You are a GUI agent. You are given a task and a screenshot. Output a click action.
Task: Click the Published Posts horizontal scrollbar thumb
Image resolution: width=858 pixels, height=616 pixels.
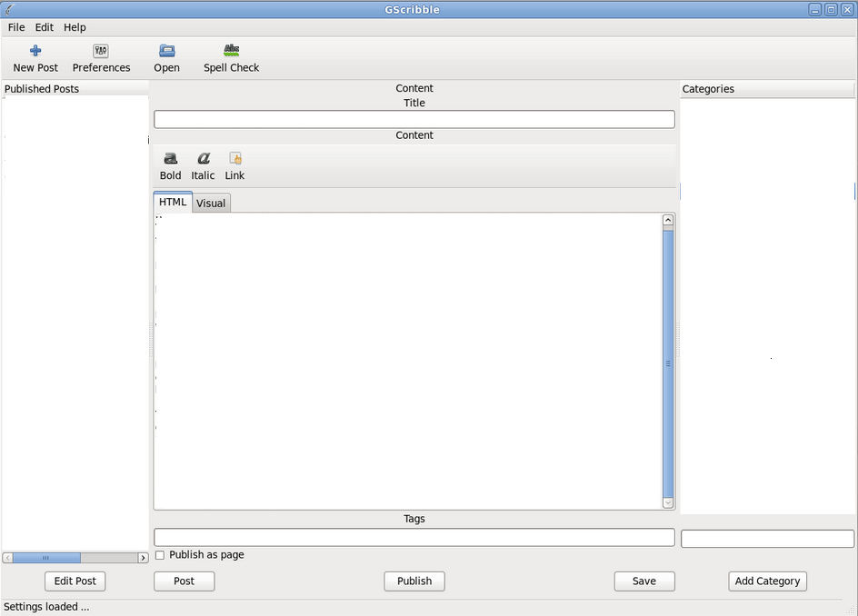point(46,558)
